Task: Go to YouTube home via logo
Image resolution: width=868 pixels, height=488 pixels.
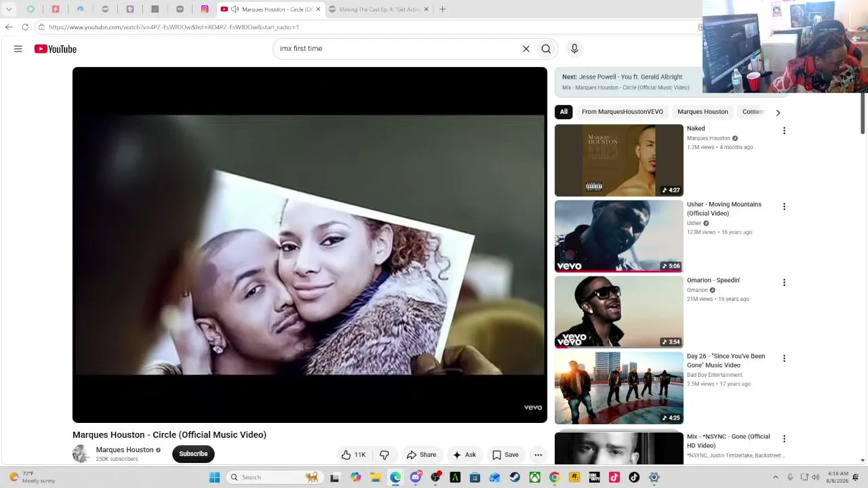Action: [x=56, y=49]
